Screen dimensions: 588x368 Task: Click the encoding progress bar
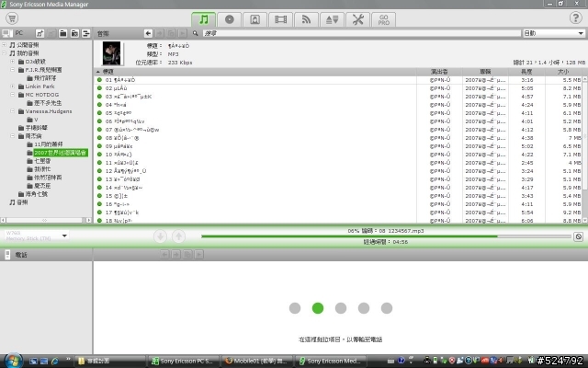coord(386,236)
